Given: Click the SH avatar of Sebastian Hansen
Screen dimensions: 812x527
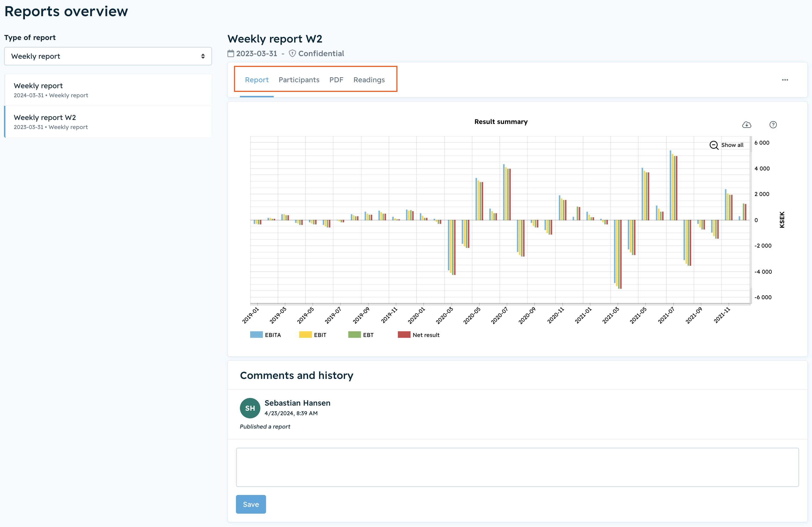Looking at the screenshot, I should pyautogui.click(x=250, y=408).
